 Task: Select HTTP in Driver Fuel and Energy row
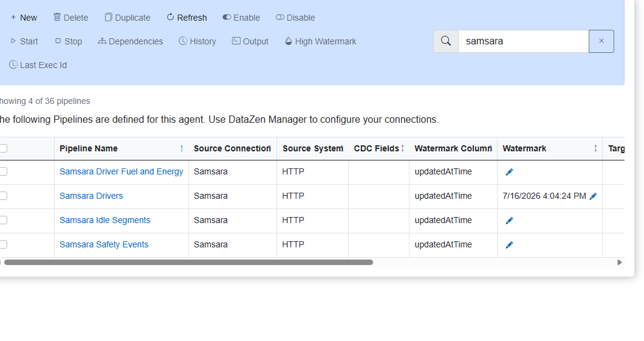(x=293, y=172)
